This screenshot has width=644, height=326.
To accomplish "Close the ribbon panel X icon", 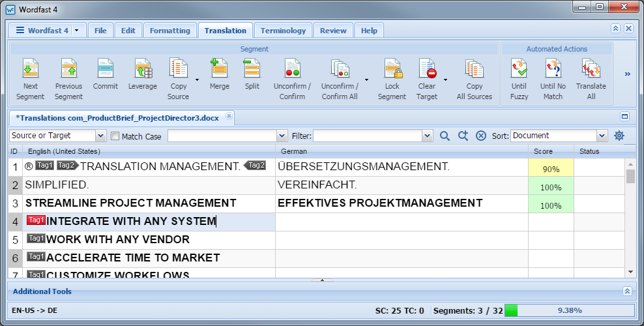I will point(628,28).
